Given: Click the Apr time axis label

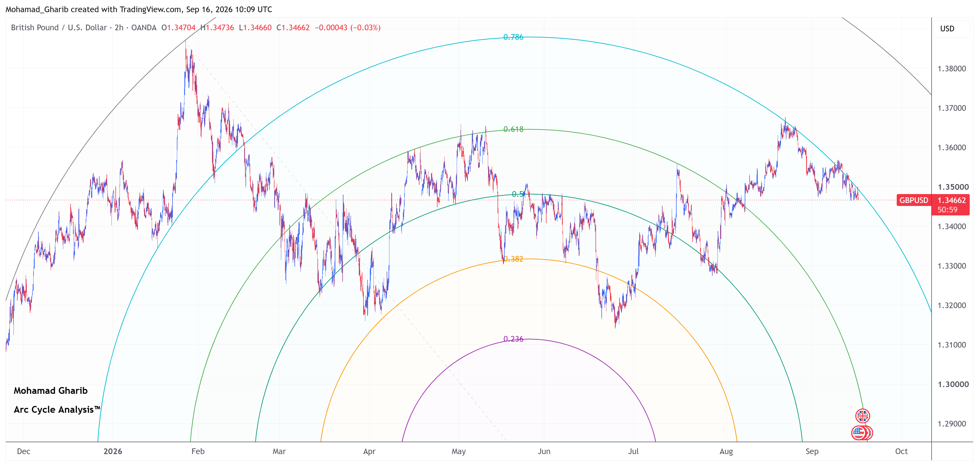Looking at the screenshot, I should click(x=369, y=451).
